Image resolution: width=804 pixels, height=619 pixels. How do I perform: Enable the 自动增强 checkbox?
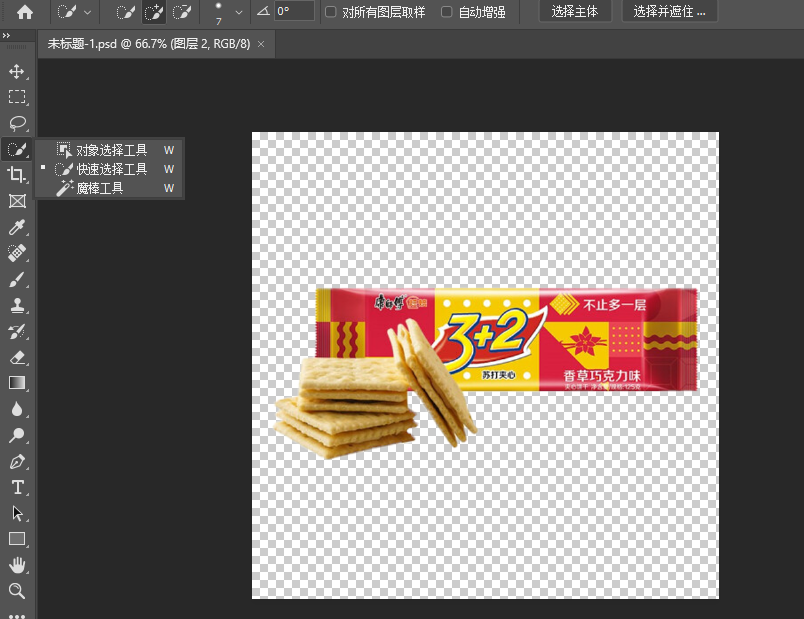pyautogui.click(x=447, y=12)
